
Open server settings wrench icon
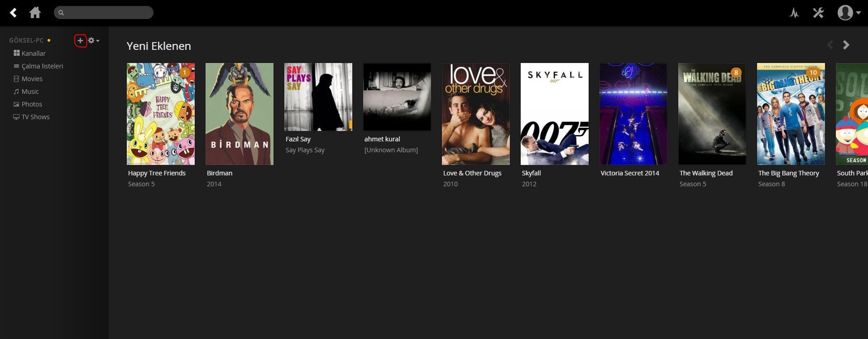(x=818, y=13)
